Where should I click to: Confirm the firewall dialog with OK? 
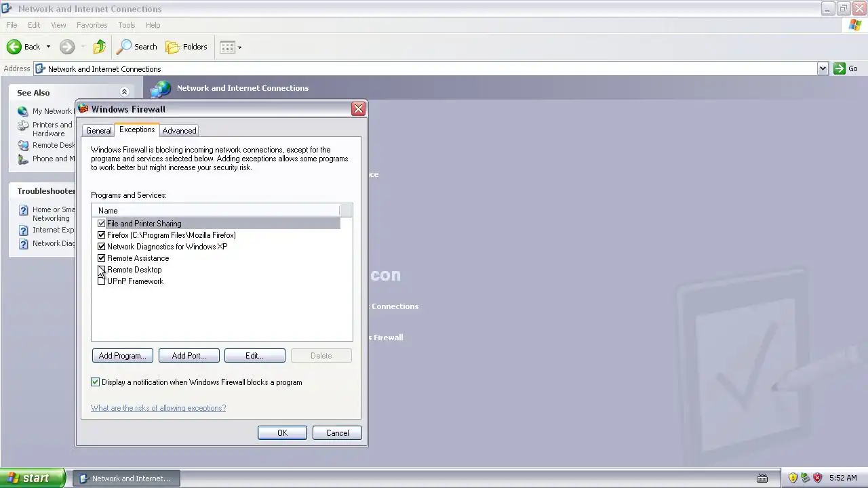(282, 433)
